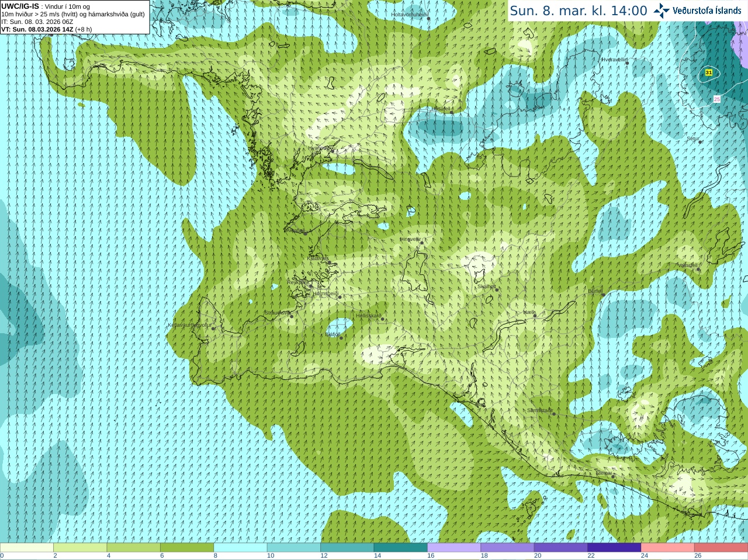Image resolution: width=748 pixels, height=560 pixels.
Task: Click the legend value 20
Action: click(538, 556)
